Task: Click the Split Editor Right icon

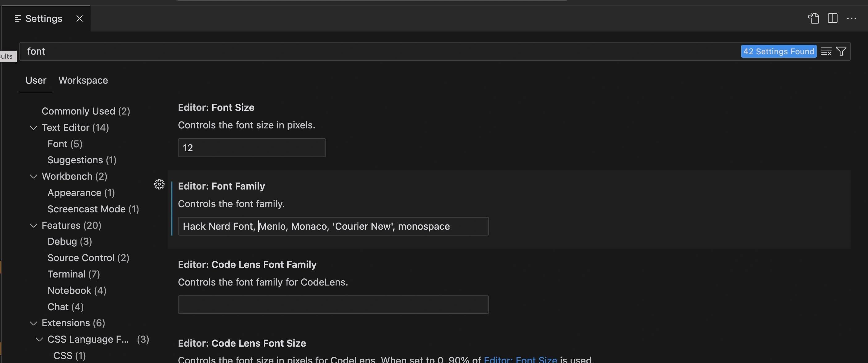Action: 832,18
